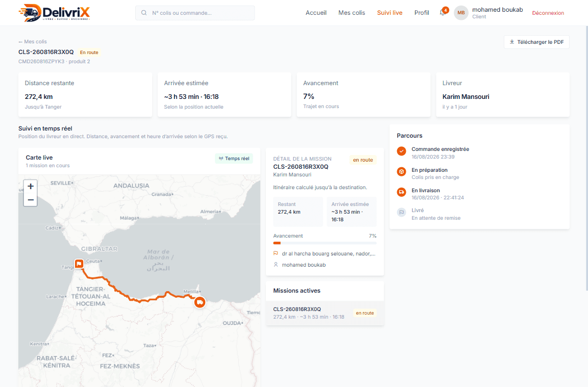Click the search magnifier icon
The height and width of the screenshot is (387, 588).
coord(144,13)
